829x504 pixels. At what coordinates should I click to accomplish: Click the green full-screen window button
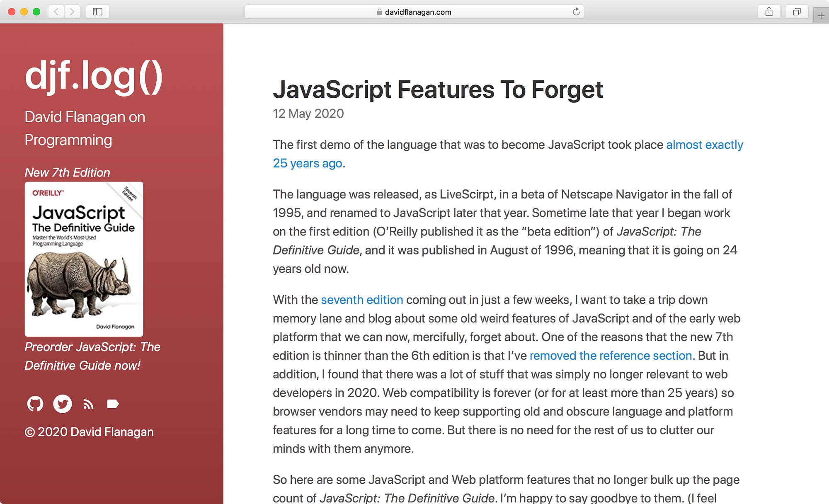[36, 12]
